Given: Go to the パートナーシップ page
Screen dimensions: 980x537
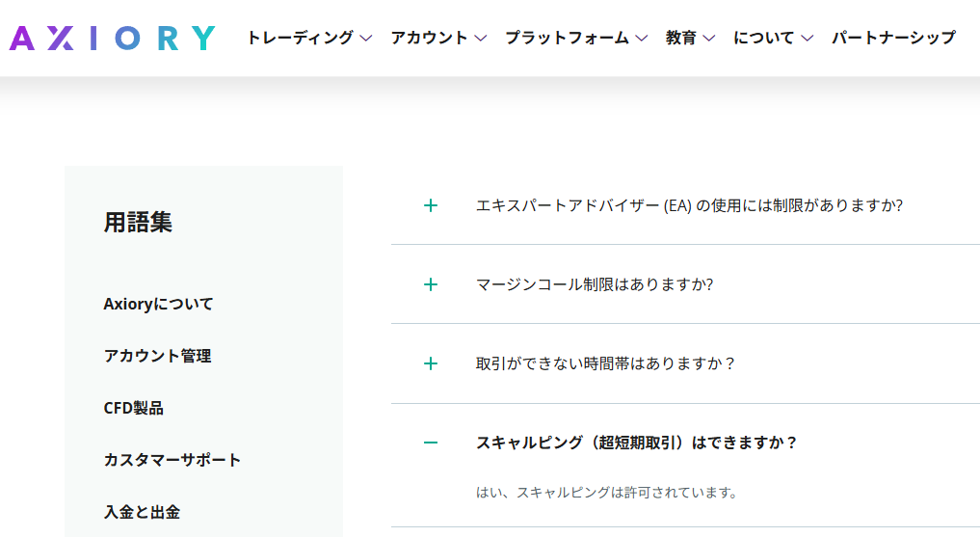Looking at the screenshot, I should [893, 39].
